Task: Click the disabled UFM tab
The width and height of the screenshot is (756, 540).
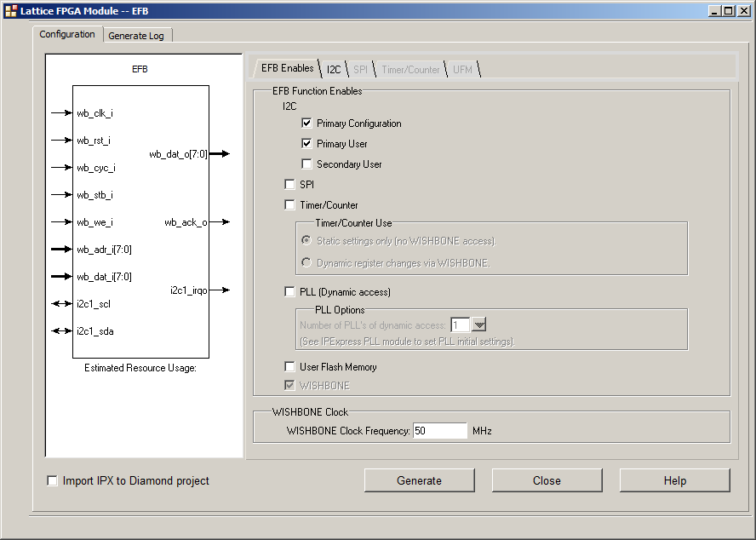Action: click(x=462, y=70)
